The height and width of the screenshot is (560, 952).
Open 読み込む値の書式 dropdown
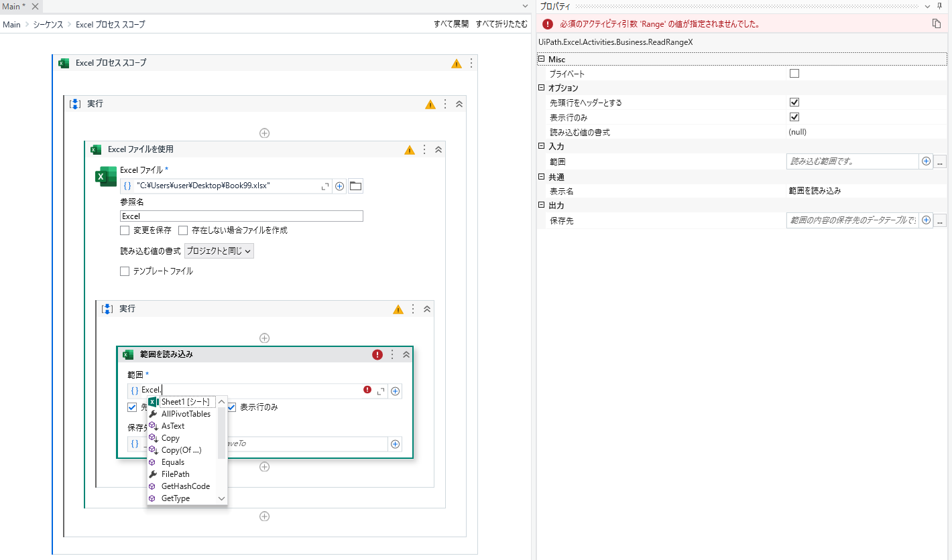coord(219,251)
